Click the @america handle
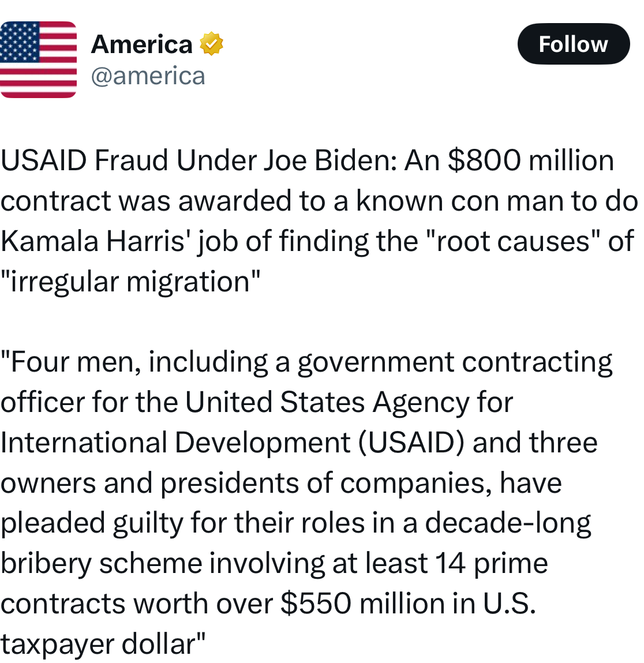This screenshot has width=644, height=663. pos(148,76)
